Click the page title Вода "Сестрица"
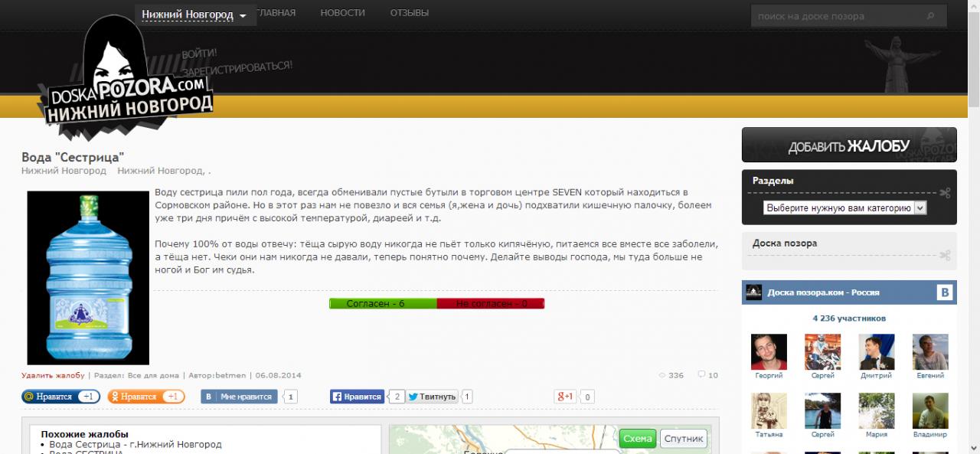 coord(73,158)
